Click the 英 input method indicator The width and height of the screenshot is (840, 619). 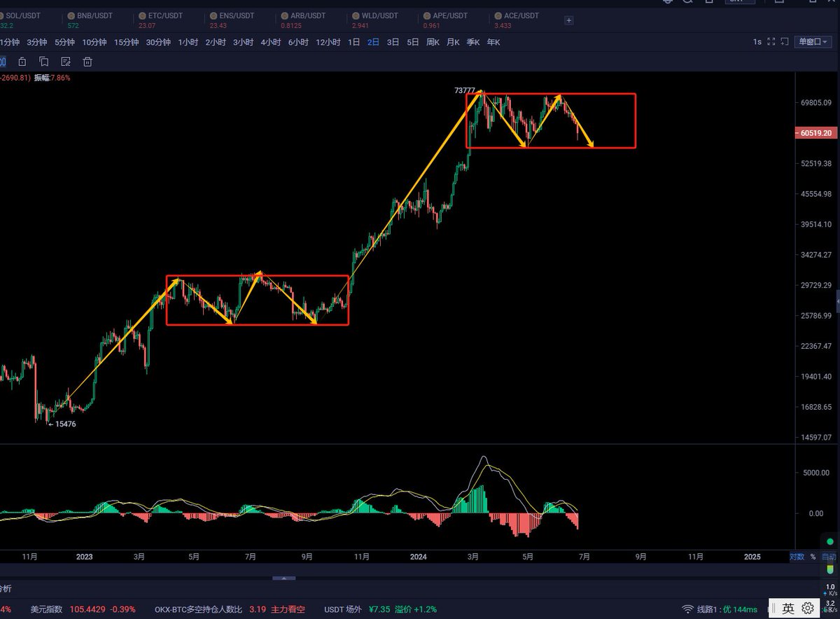tap(787, 608)
